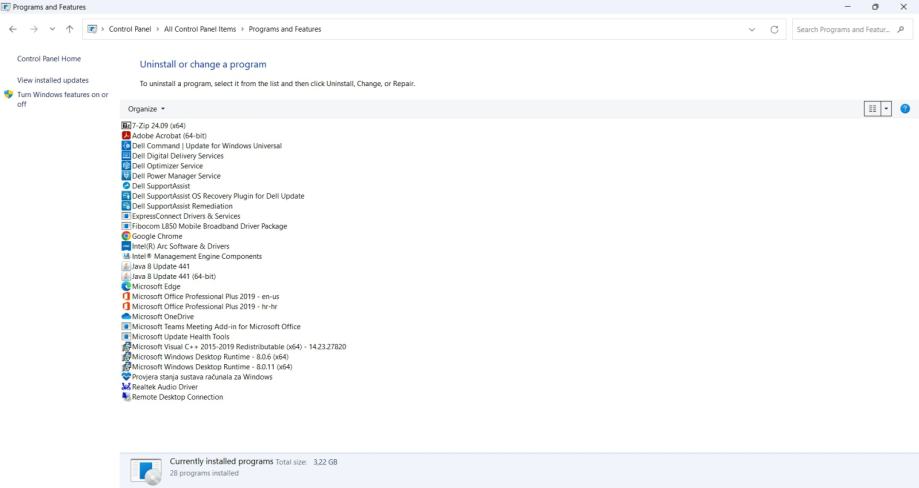Expand the address bar history dropdown
The width and height of the screenshot is (919, 488).
point(752,29)
